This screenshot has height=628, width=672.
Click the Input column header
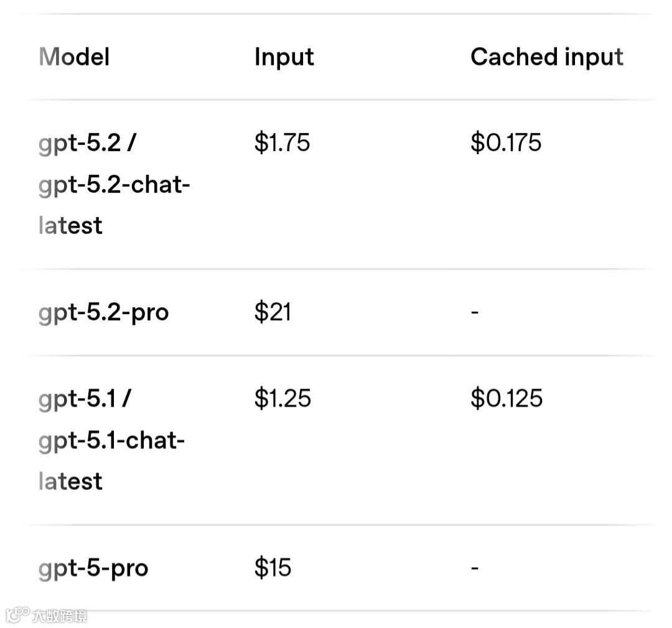tap(284, 57)
